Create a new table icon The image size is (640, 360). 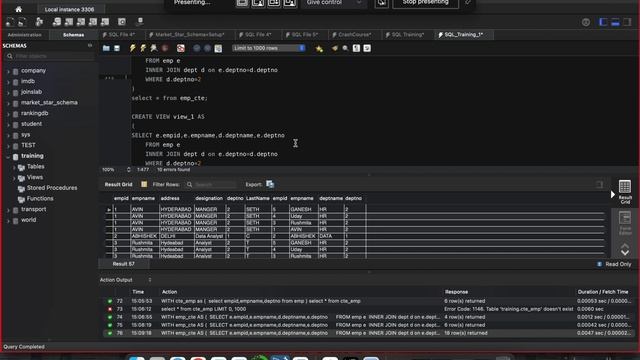click(x=69, y=22)
